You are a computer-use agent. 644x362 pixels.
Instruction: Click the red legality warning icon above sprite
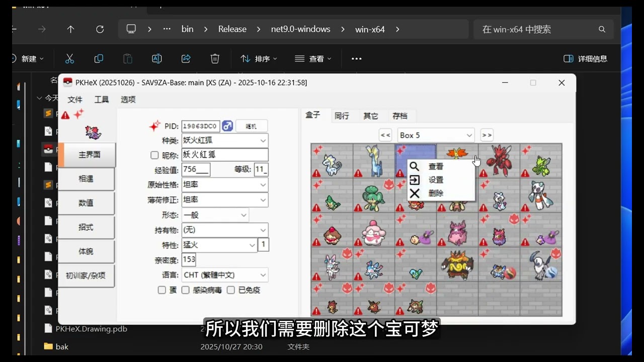(x=65, y=115)
